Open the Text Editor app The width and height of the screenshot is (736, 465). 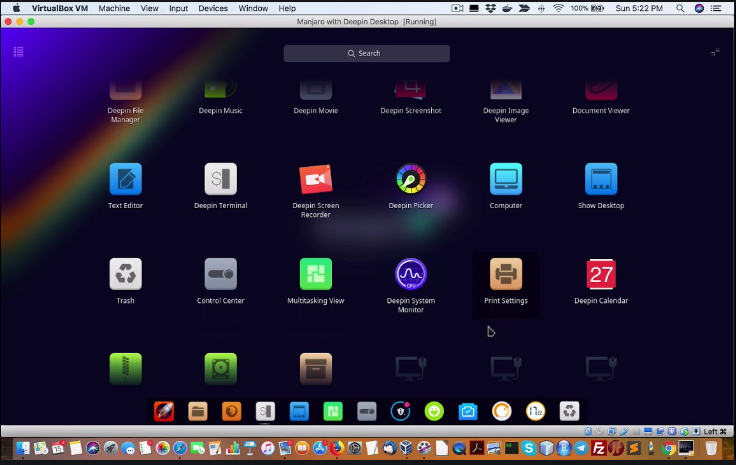[x=125, y=179]
